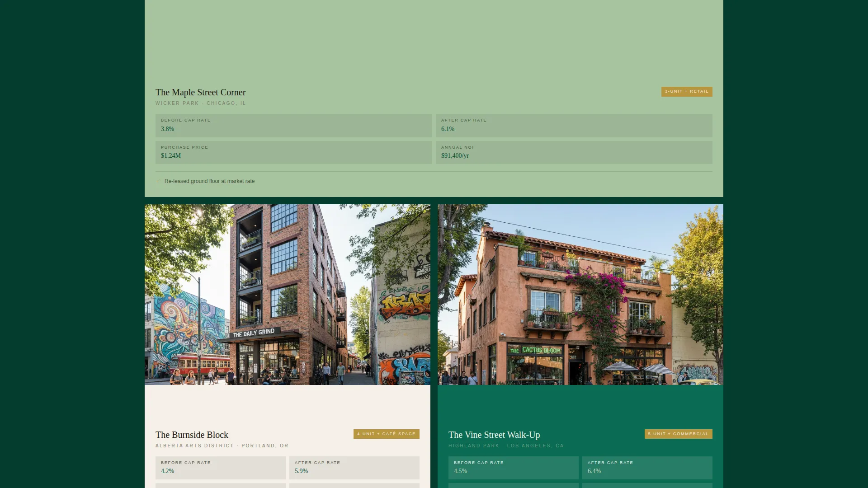Select Highland Park · Los Angeles, CA text

click(x=506, y=446)
